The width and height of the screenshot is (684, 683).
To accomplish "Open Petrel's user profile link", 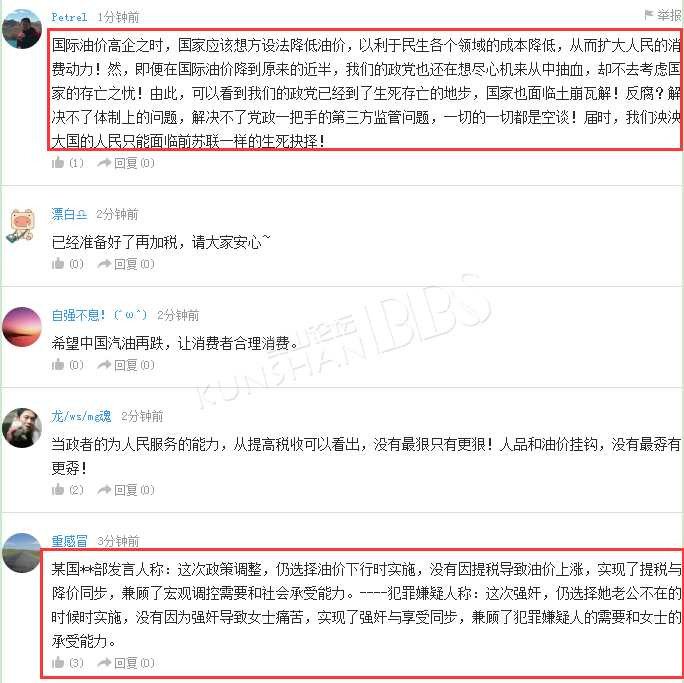I will tap(69, 17).
